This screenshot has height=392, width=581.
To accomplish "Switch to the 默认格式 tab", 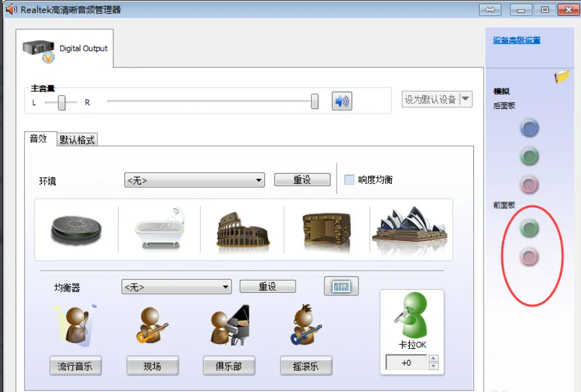I will 77,140.
